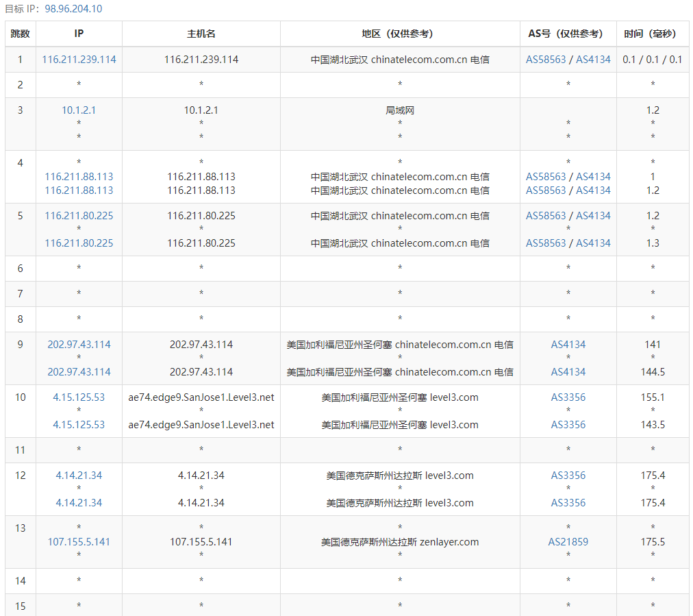Open the 4.15.125.53 link beside time 143.5
This screenshot has width=693, height=616.
[79, 425]
